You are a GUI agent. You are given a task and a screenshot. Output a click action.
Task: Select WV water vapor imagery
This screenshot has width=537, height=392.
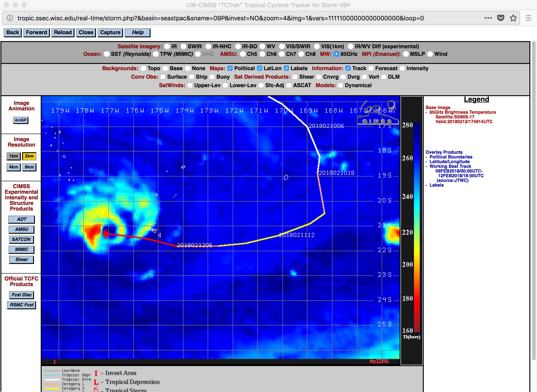262,46
